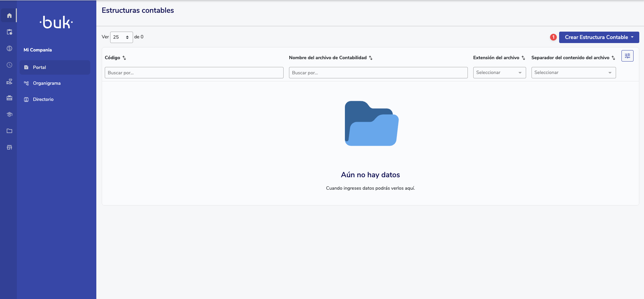Sort by Extensión del archivo column
The height and width of the screenshot is (299, 644).
(x=523, y=58)
